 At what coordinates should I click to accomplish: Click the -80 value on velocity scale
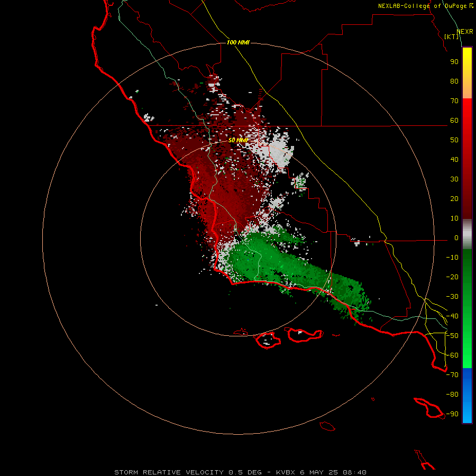452,395
